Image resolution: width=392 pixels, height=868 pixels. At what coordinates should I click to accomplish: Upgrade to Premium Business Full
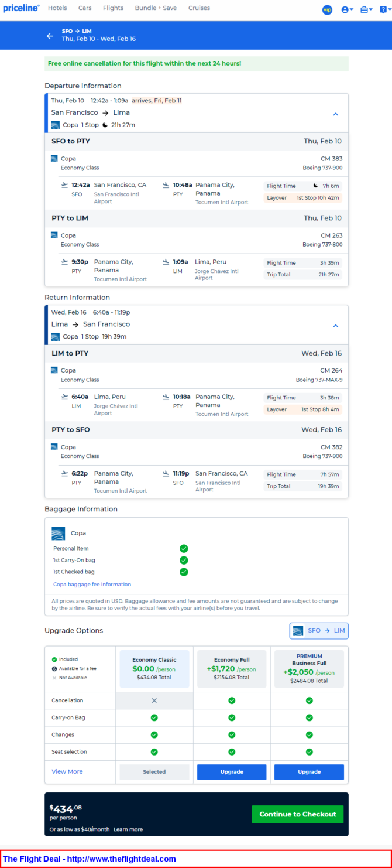tap(309, 772)
